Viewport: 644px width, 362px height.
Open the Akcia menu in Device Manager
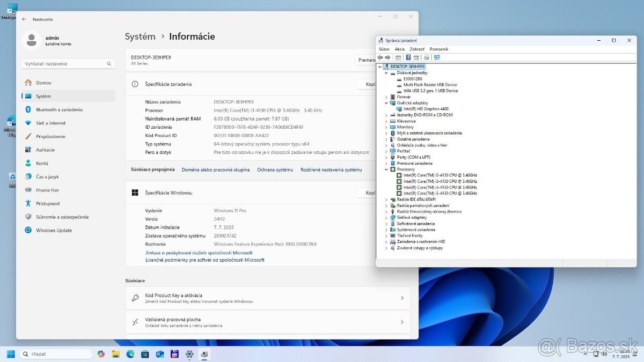[399, 49]
